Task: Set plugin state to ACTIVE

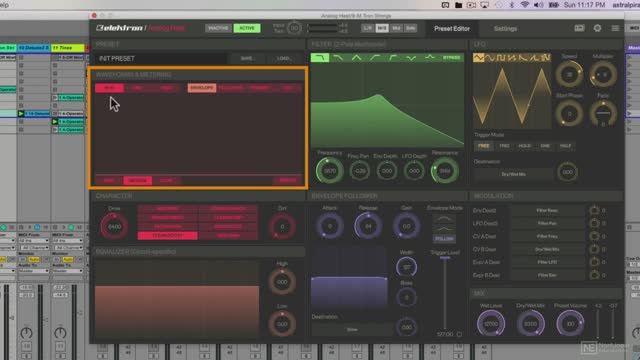Action: click(x=247, y=28)
